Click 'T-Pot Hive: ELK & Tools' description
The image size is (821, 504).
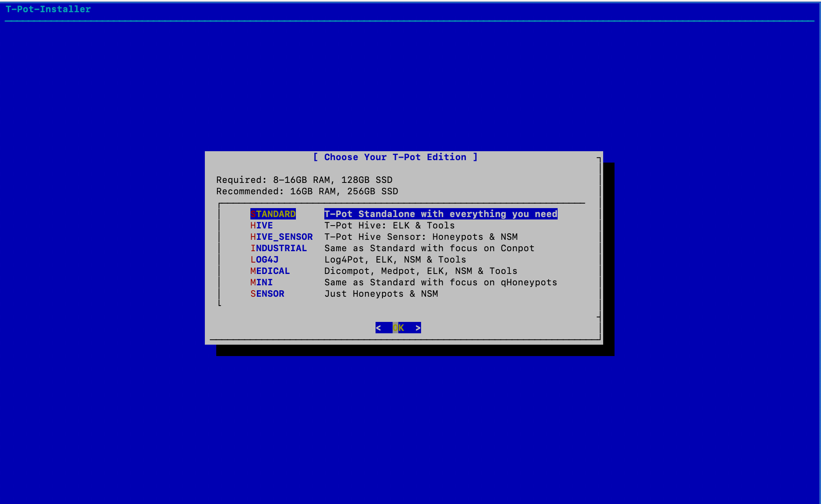point(389,225)
